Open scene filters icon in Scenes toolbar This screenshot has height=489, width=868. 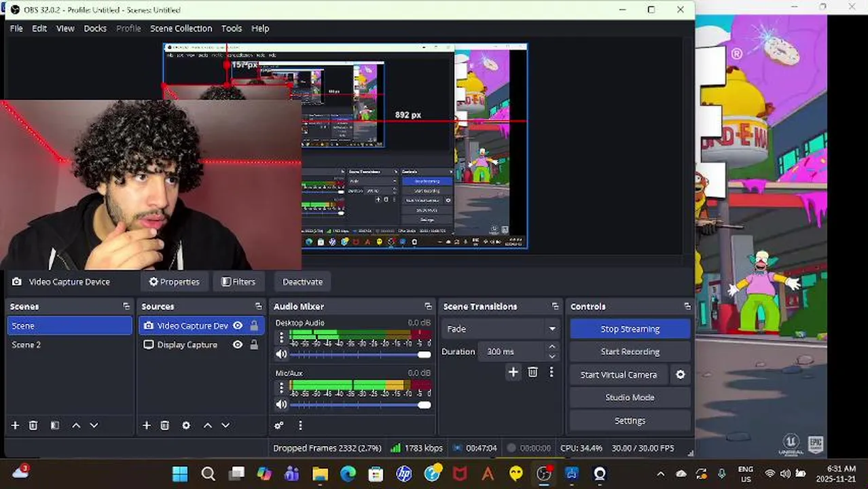click(x=55, y=425)
